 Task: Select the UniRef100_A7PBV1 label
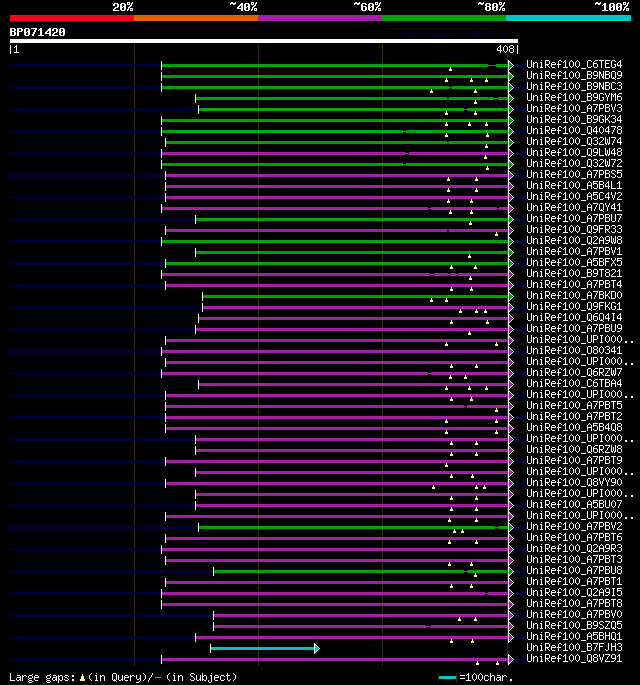coord(574,251)
